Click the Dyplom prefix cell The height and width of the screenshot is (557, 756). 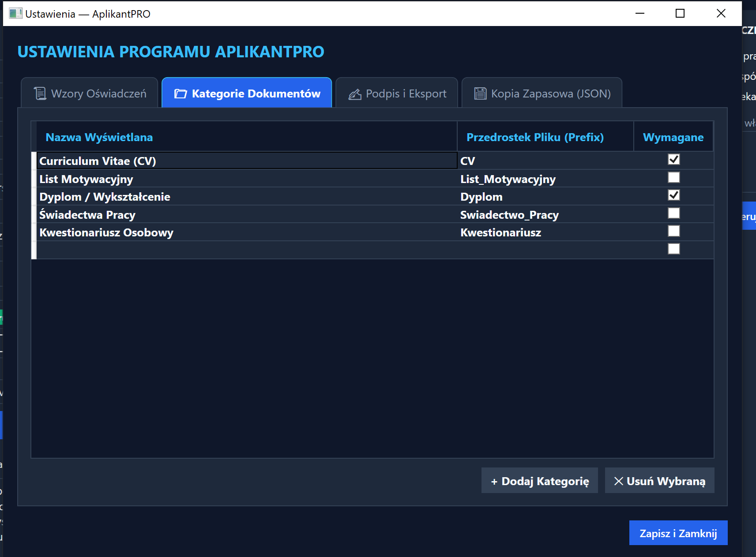[545, 196]
